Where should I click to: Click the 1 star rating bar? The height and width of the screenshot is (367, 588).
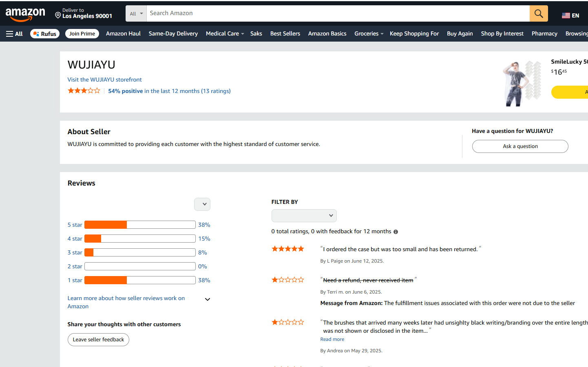140,280
